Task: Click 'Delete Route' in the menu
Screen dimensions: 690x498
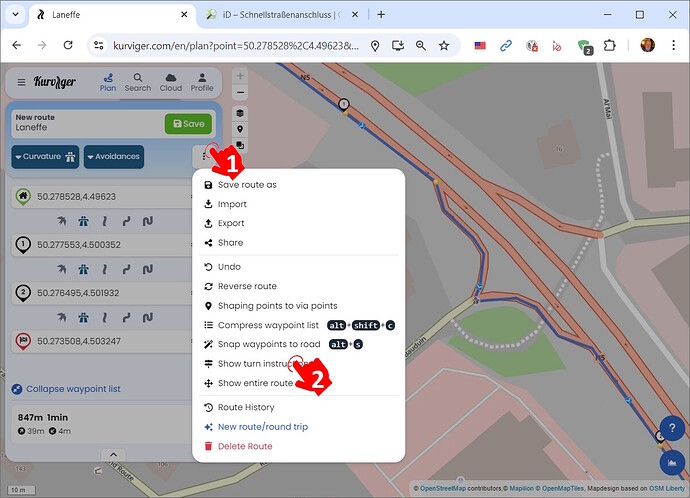Action: (x=245, y=445)
